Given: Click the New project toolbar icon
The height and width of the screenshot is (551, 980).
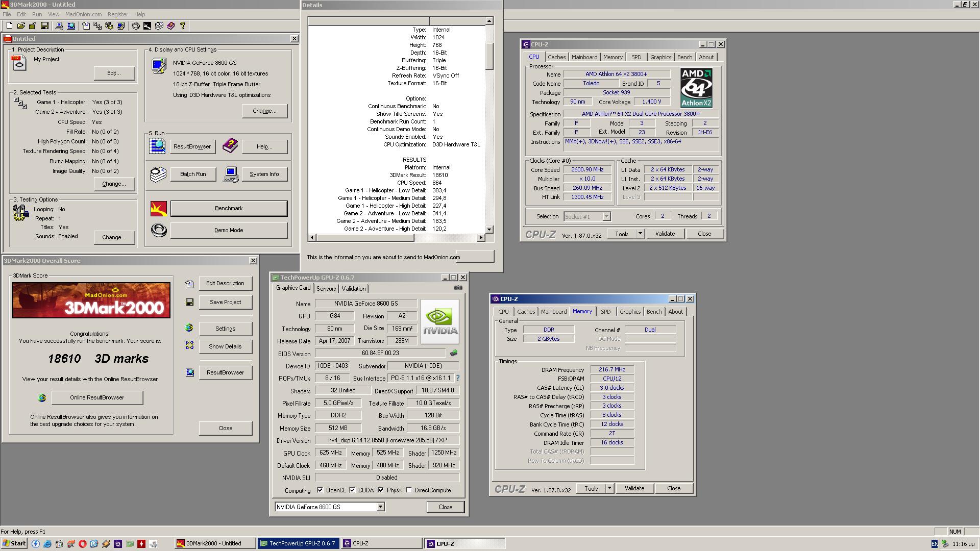Looking at the screenshot, I should click(x=9, y=26).
